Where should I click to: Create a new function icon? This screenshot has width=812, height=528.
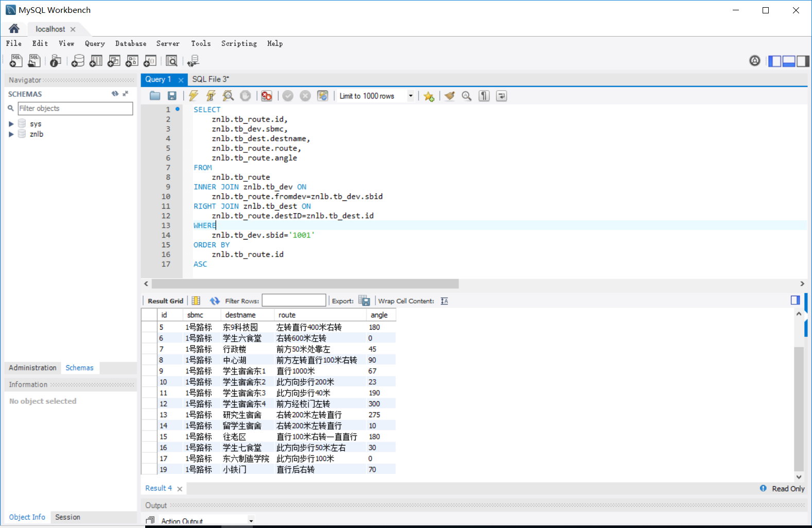[x=150, y=61]
